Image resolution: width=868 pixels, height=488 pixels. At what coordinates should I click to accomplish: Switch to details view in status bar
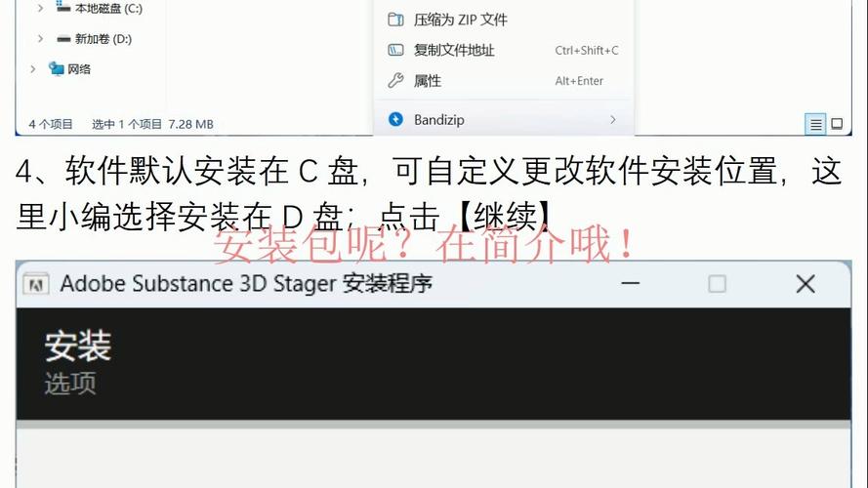point(815,124)
